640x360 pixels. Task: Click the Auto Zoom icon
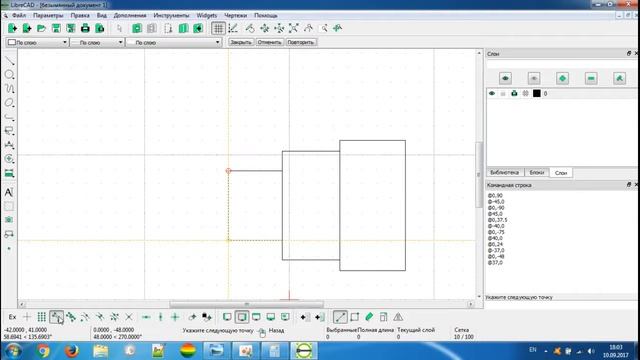pyautogui.click(x=293, y=28)
